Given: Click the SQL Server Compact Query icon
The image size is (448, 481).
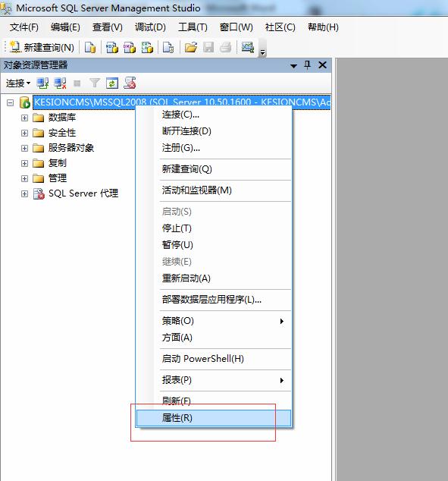Looking at the screenshot, I should pyautogui.click(x=168, y=47).
